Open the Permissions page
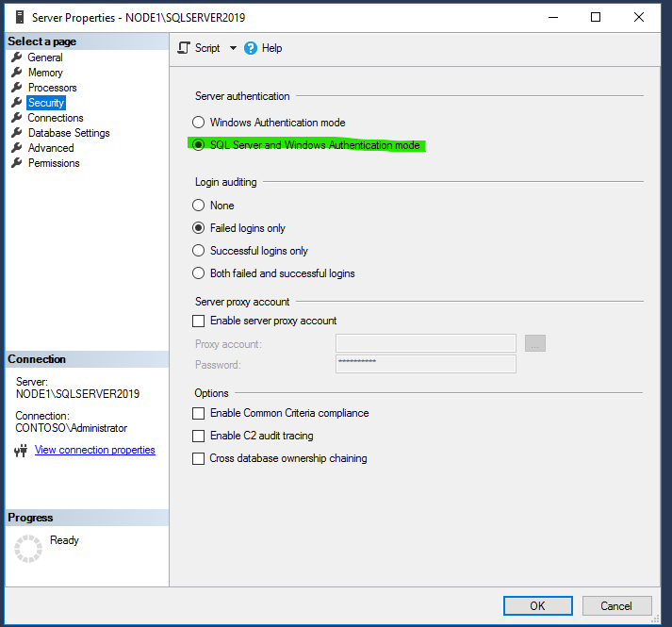The image size is (672, 627). pyautogui.click(x=54, y=163)
